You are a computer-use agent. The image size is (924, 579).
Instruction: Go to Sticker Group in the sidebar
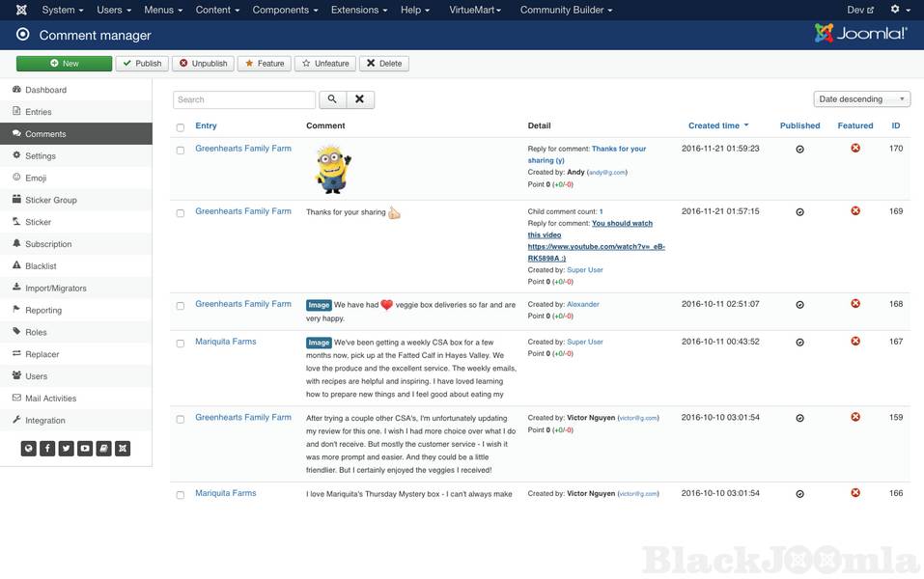pyautogui.click(x=50, y=200)
